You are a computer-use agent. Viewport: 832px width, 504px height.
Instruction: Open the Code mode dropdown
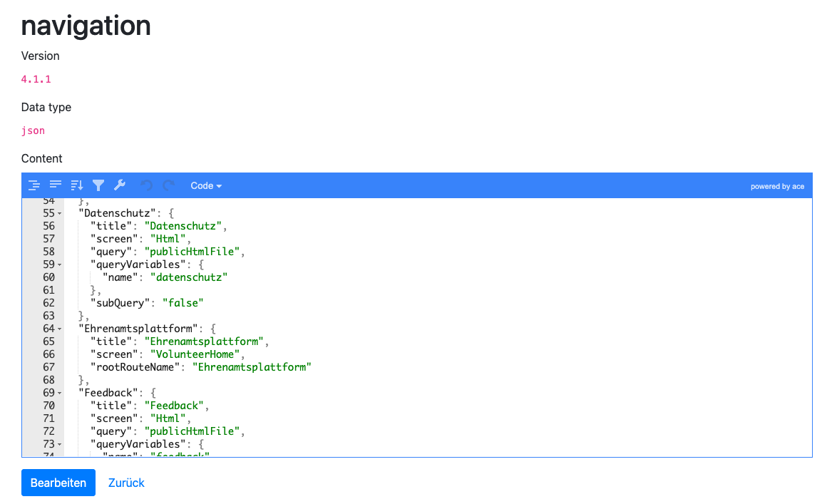(206, 186)
